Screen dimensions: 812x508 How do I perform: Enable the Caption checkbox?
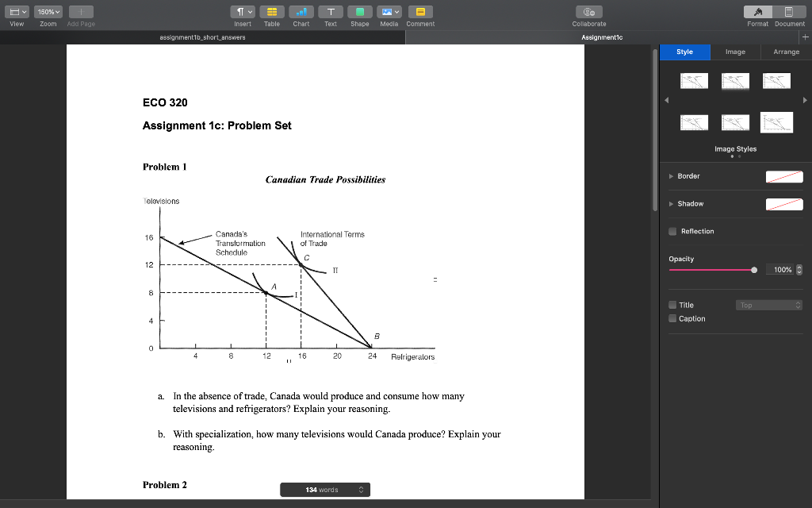pyautogui.click(x=672, y=318)
